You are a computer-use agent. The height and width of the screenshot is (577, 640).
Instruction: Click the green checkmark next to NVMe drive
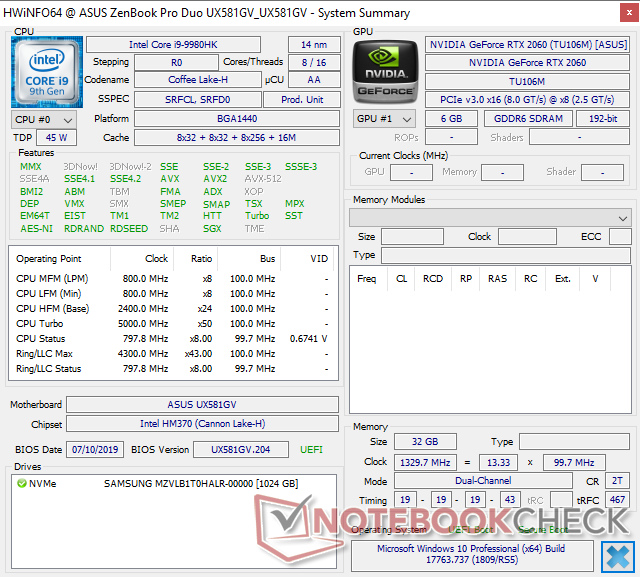pos(22,483)
